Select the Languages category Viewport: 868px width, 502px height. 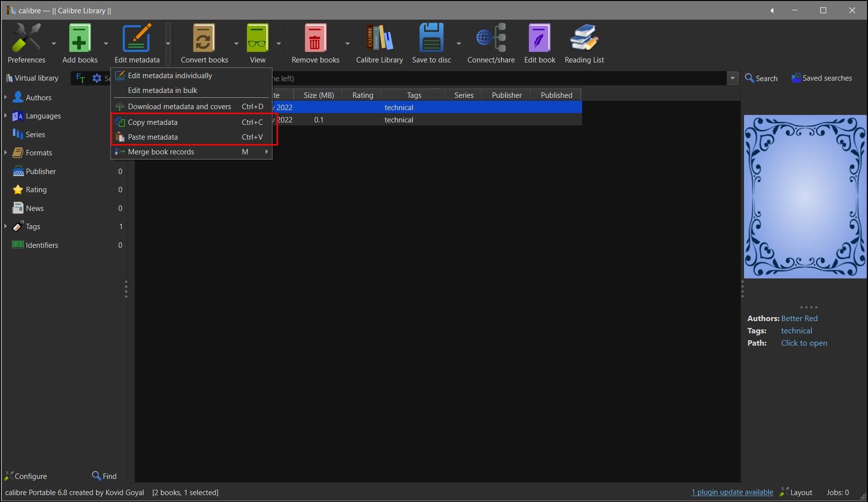(x=43, y=116)
